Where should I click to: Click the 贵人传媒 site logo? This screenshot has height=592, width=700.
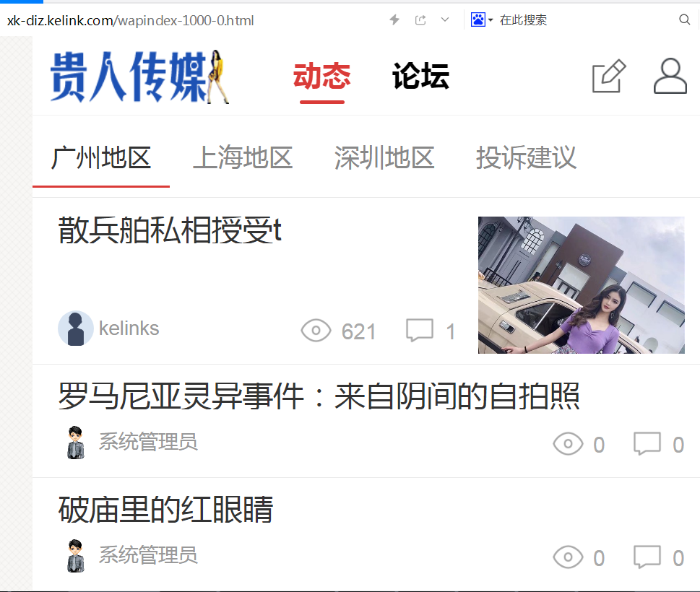click(139, 77)
